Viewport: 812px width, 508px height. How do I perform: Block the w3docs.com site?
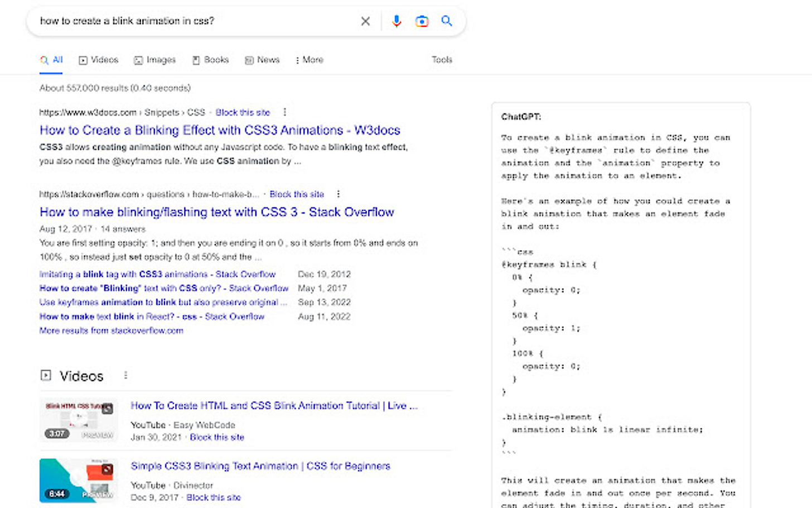click(243, 112)
